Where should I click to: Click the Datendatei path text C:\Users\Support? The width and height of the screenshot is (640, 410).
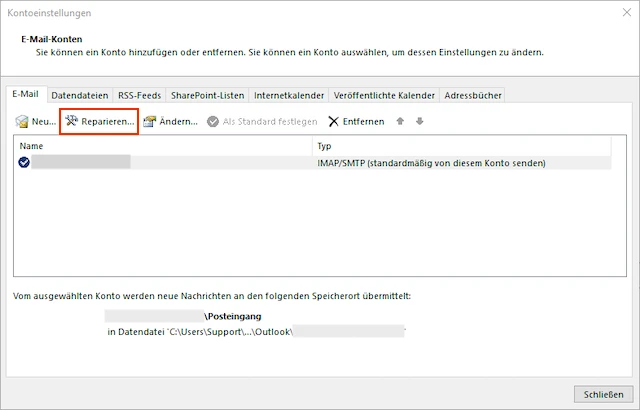coord(200,332)
